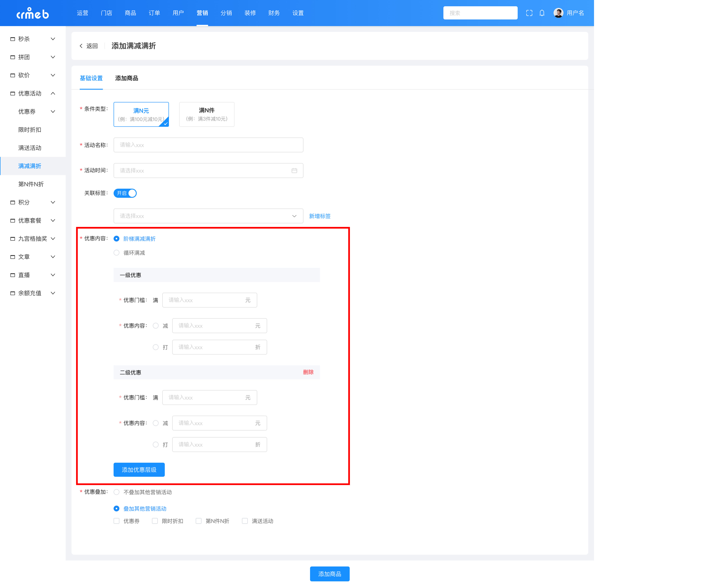
Task: Click the 九宫格抽奖 sidebar icon
Action: click(x=13, y=239)
